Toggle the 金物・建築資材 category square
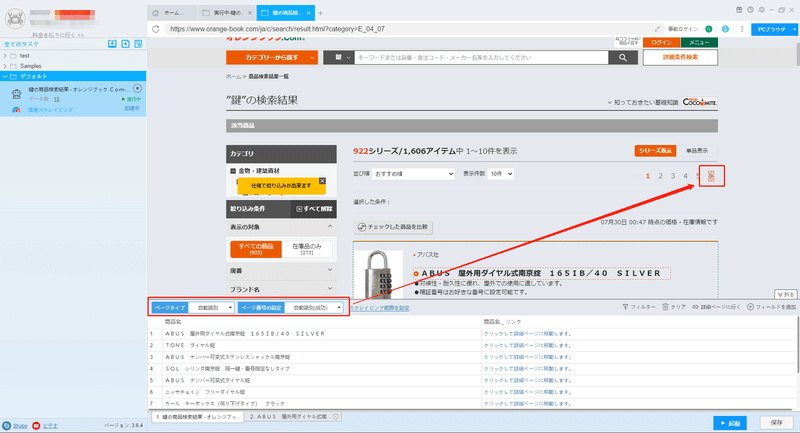 (x=233, y=171)
